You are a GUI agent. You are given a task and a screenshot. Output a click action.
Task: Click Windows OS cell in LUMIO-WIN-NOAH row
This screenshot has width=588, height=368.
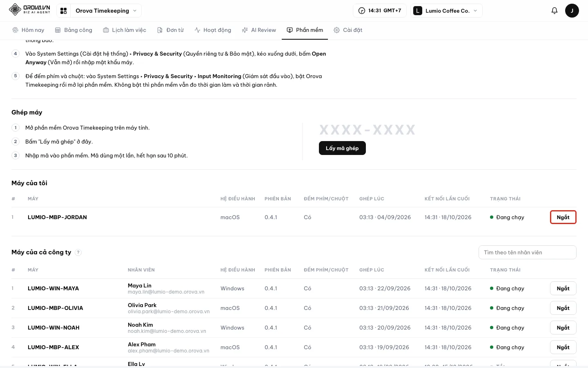232,328
